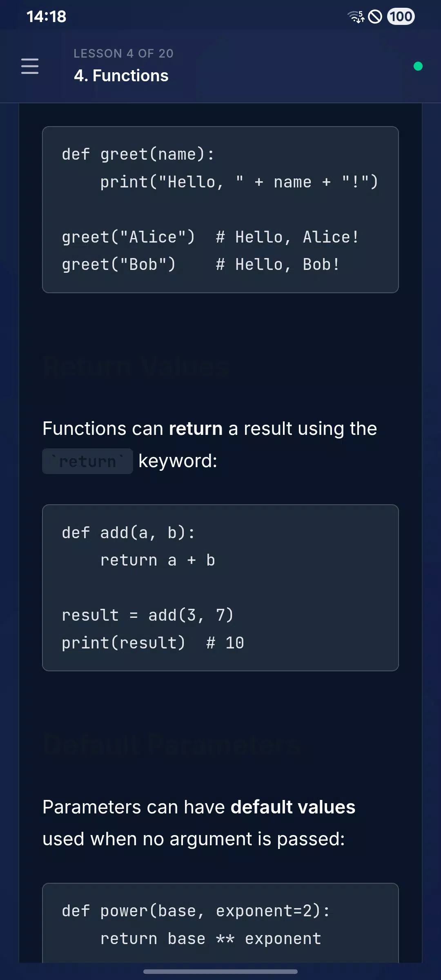
Task: Tap the do-not-disturb status icon
Action: [375, 17]
